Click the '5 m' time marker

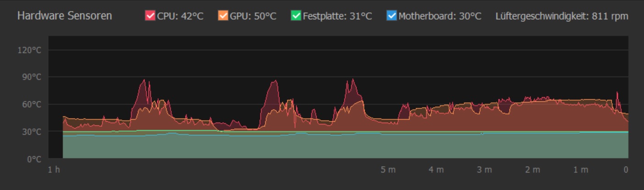(388, 170)
